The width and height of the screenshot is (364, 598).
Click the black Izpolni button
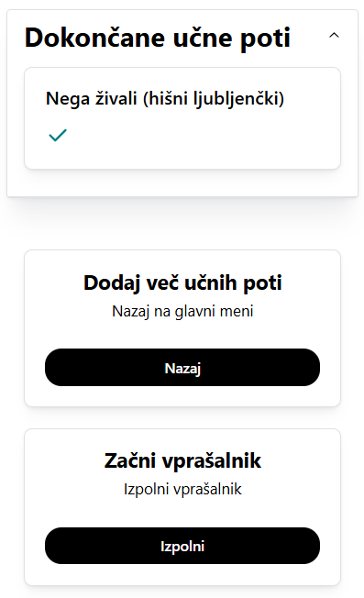point(182,546)
